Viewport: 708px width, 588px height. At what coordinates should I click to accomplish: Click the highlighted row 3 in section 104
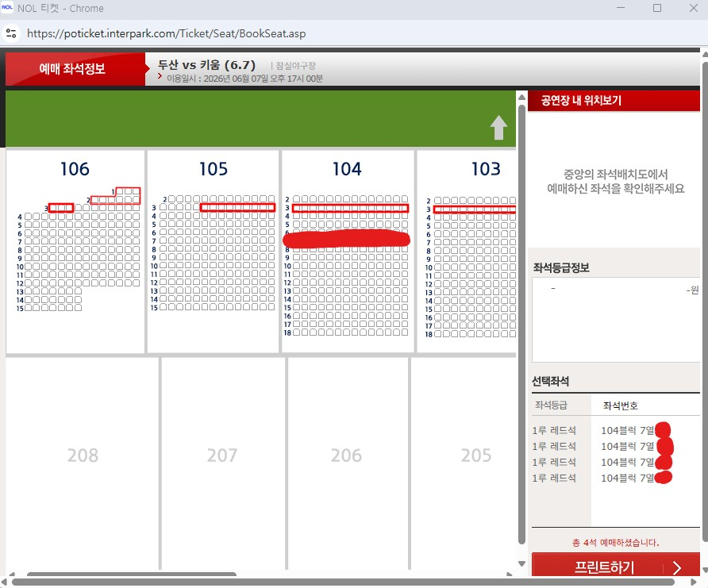tap(350, 208)
